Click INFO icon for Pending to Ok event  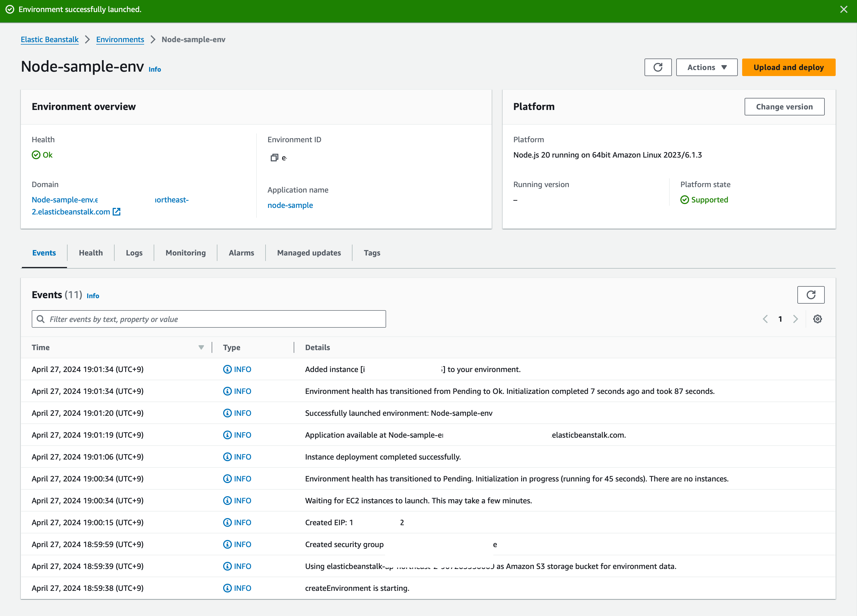point(228,391)
